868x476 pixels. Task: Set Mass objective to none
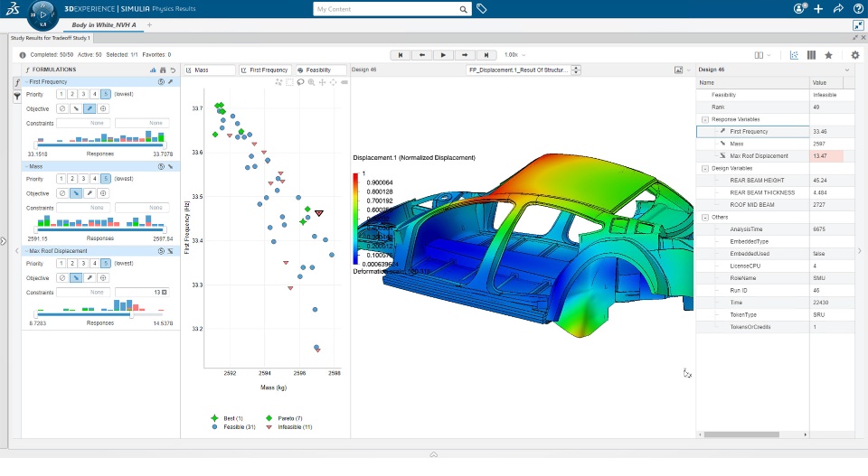(x=62, y=193)
